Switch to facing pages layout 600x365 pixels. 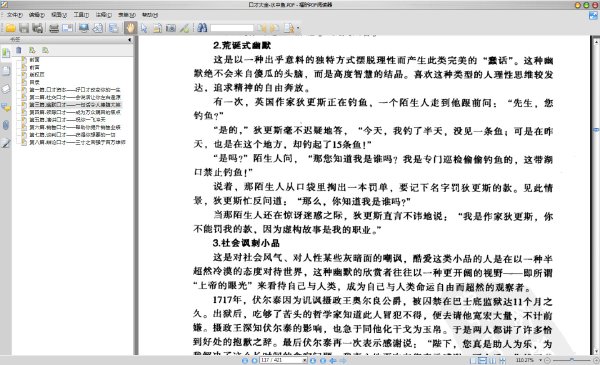coord(492,360)
